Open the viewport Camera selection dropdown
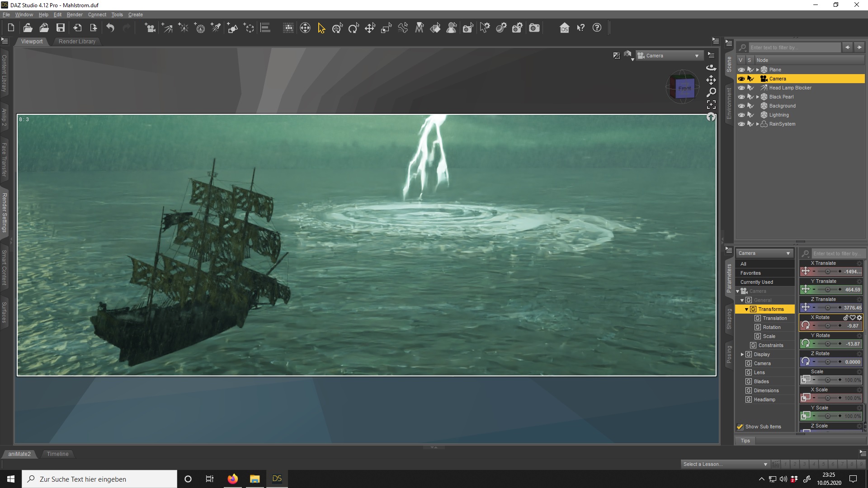Screen dimensions: 868x488 pos(670,56)
